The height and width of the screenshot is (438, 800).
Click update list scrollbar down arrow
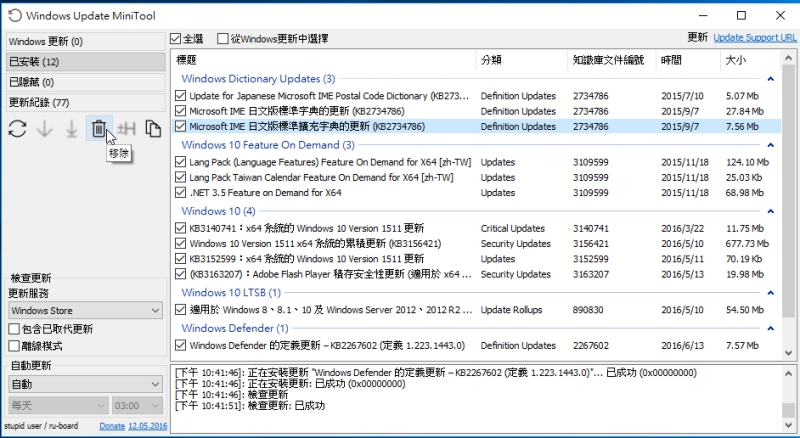(x=789, y=353)
